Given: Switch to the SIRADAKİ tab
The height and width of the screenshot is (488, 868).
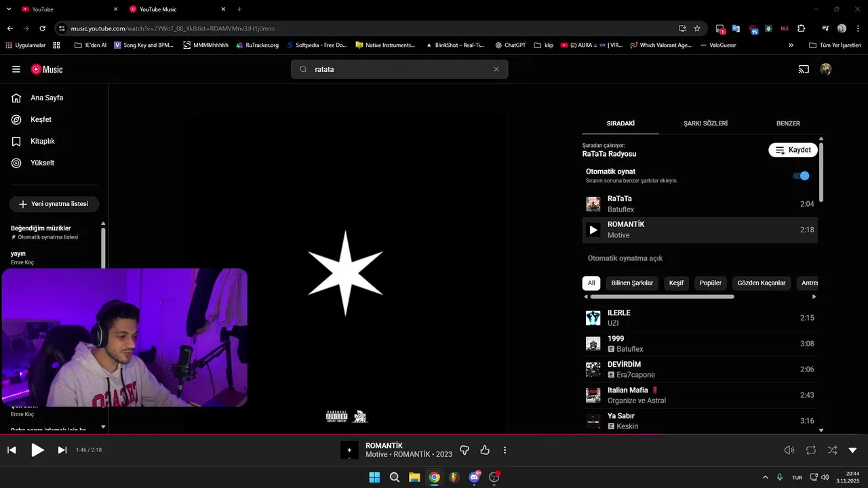Looking at the screenshot, I should click(x=620, y=123).
